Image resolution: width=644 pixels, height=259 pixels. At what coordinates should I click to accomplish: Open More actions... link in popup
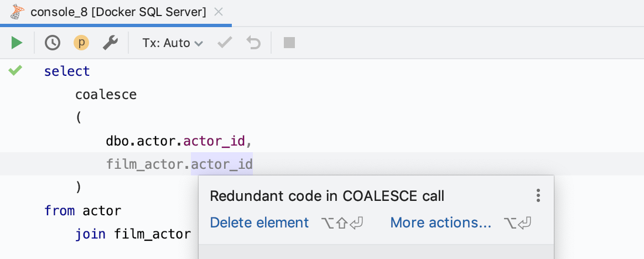(440, 222)
